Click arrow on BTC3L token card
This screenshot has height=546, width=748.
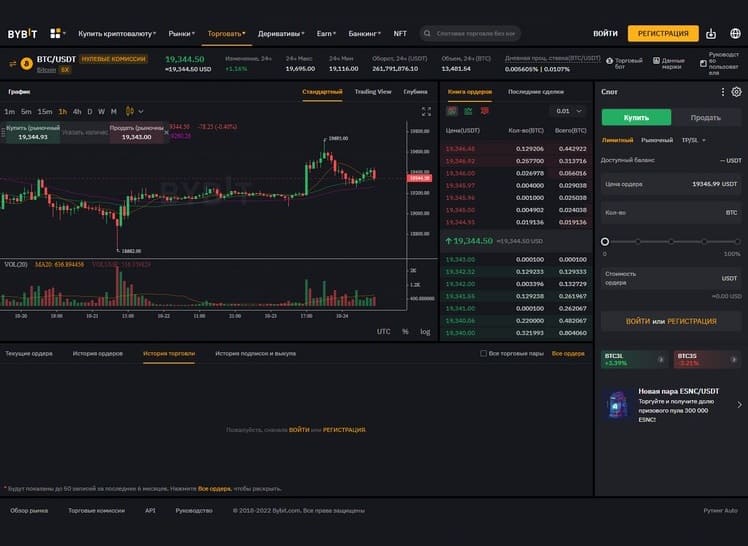pos(661,360)
